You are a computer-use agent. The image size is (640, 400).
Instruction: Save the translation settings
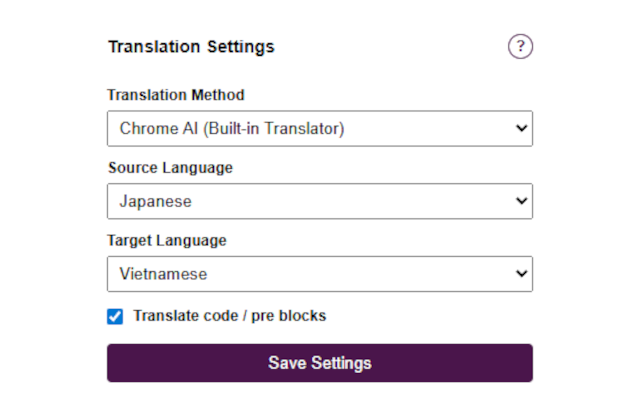pos(320,363)
